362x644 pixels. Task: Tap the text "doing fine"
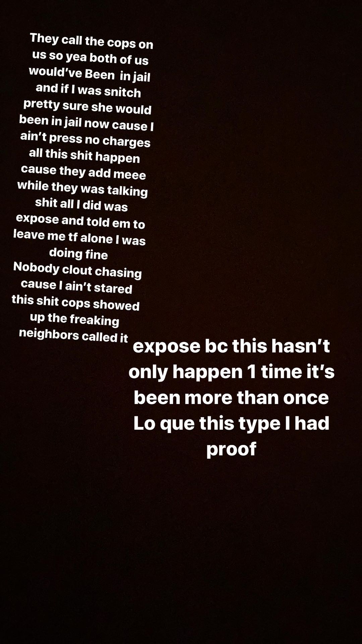(x=78, y=254)
